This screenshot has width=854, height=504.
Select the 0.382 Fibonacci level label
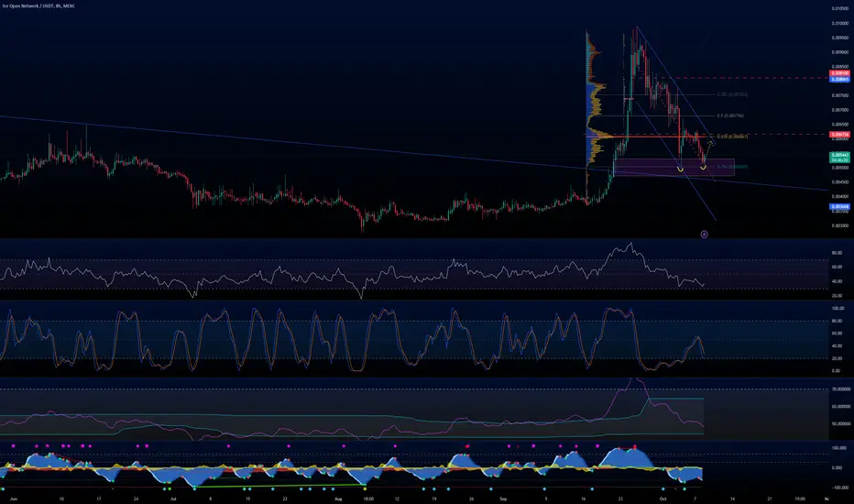click(x=732, y=94)
